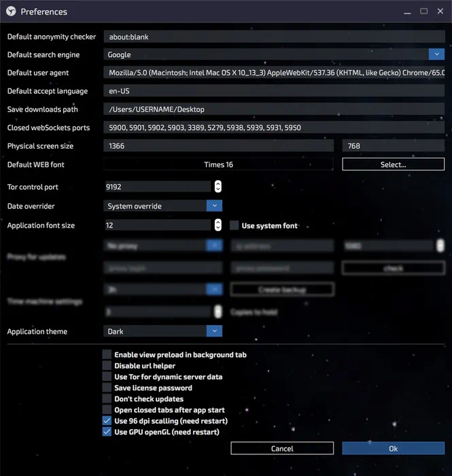The height and width of the screenshot is (476, 452).
Task: Tick the Don't check updates checkbox
Action: coord(107,398)
